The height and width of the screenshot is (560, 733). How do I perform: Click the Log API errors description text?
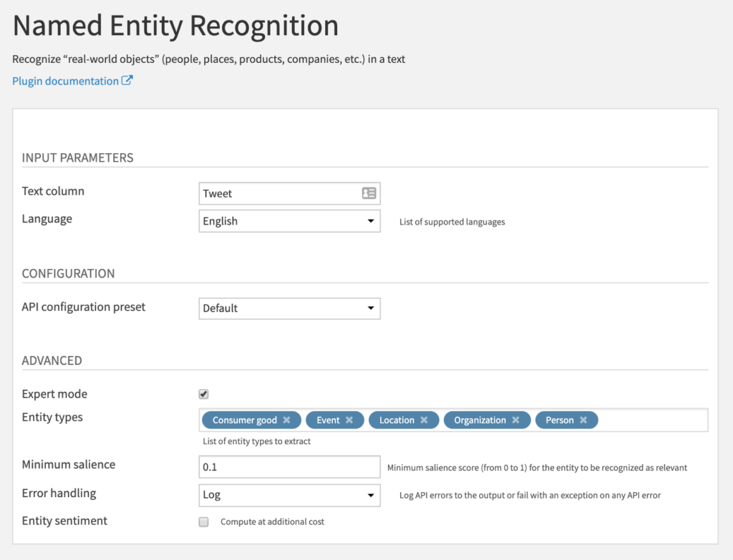coord(530,495)
